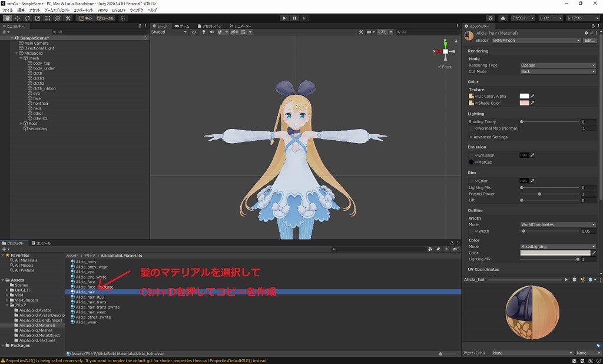Screen dimensions: 603x364
Task: Open Shade Color pink swatch
Action: coord(524,103)
